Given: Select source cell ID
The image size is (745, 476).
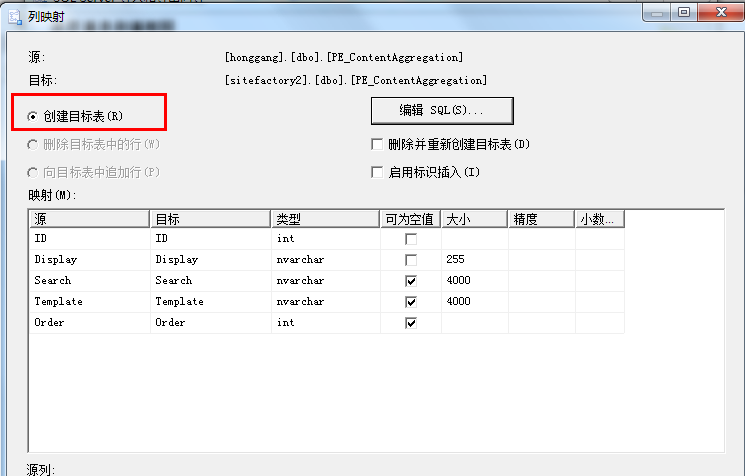Looking at the screenshot, I should click(x=89, y=239).
